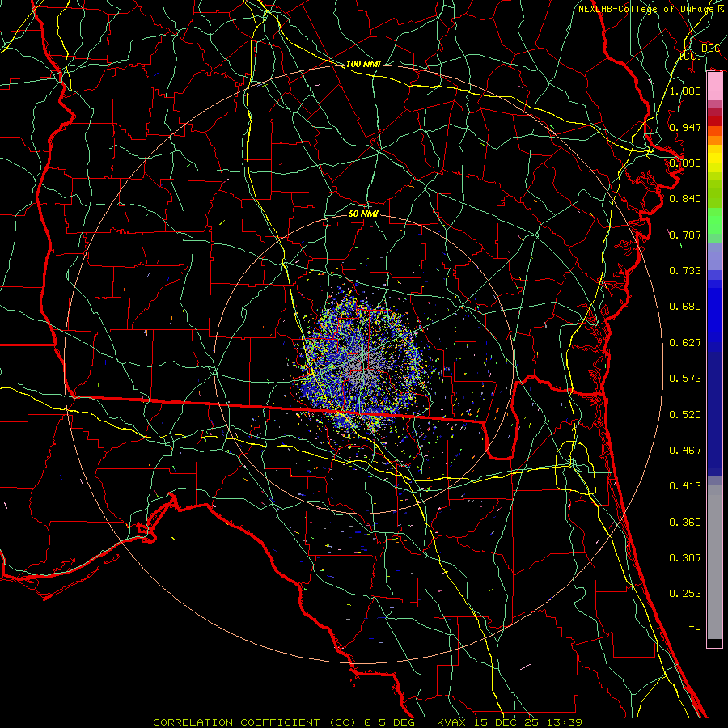Click the 1.000 value on the color scale
This screenshot has width=728, height=728.
(x=685, y=91)
